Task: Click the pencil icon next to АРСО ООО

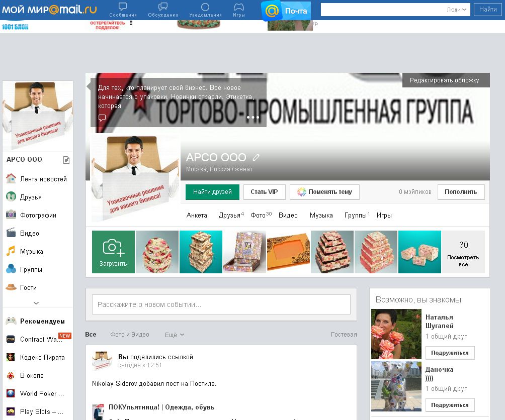Action: click(256, 157)
